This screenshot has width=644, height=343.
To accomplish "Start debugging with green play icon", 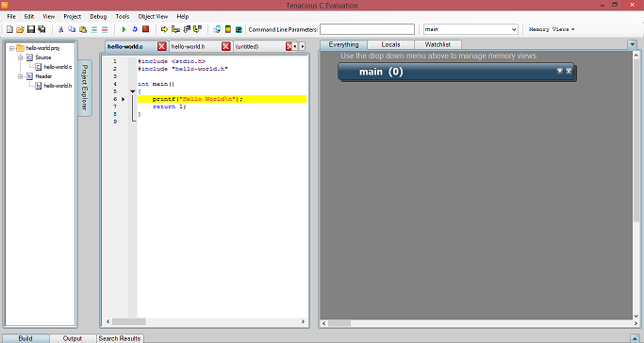I will tap(124, 29).
